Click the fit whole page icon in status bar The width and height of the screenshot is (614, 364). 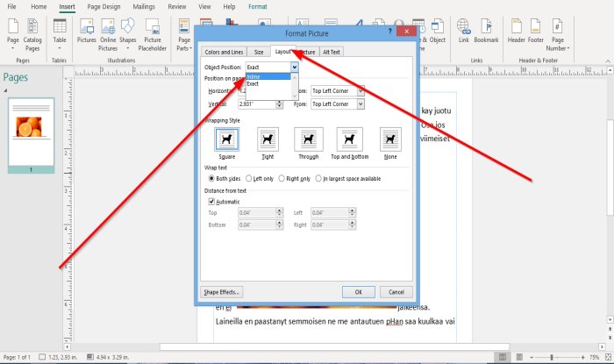(x=608, y=357)
